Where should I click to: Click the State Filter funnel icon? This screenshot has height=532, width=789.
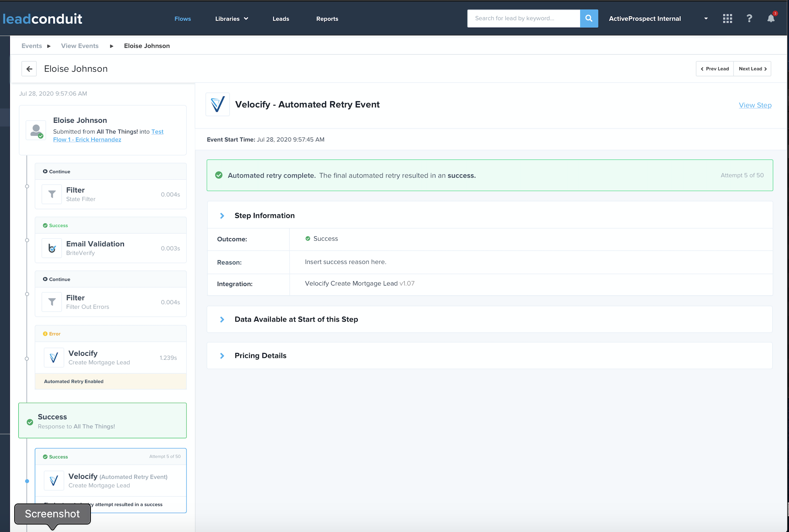pyautogui.click(x=52, y=194)
